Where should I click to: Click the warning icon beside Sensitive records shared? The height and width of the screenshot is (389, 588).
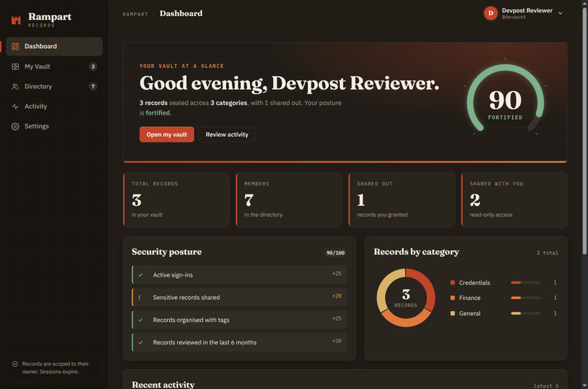coord(139,298)
